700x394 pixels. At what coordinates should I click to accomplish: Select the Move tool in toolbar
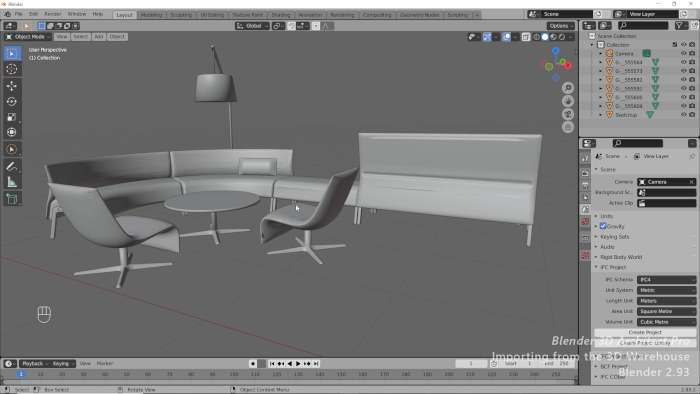pos(12,85)
